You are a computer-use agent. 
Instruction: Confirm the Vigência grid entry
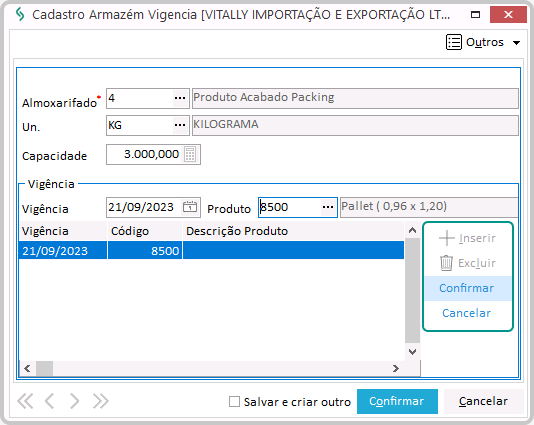pos(467,288)
